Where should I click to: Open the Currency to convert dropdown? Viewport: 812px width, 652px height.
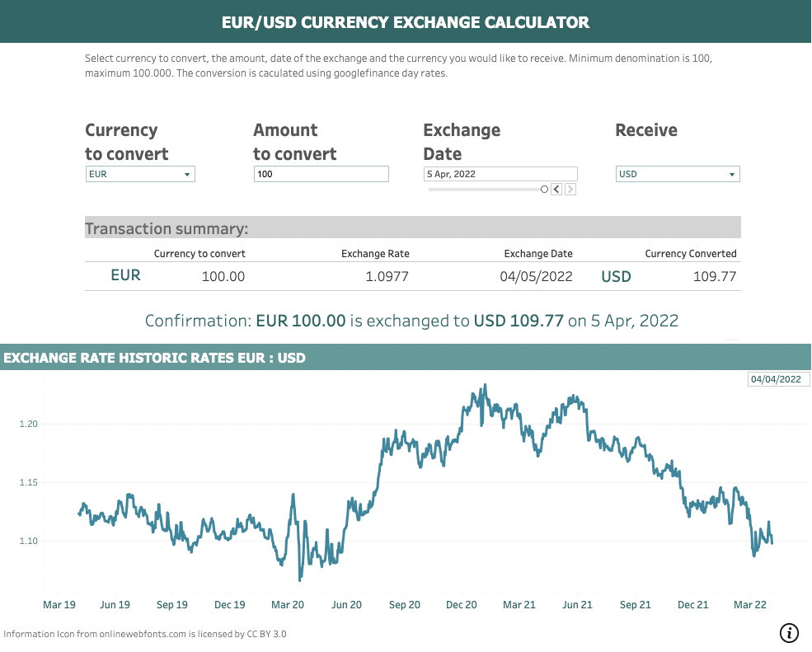tap(140, 175)
